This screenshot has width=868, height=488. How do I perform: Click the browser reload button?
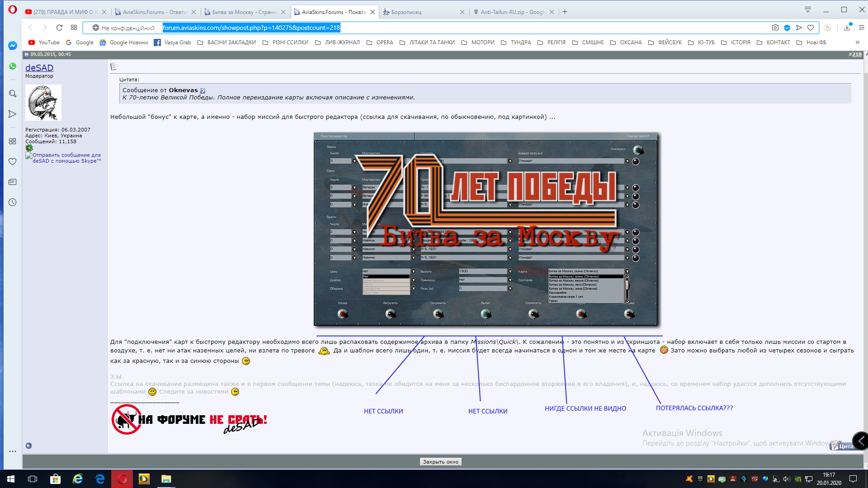[59, 28]
